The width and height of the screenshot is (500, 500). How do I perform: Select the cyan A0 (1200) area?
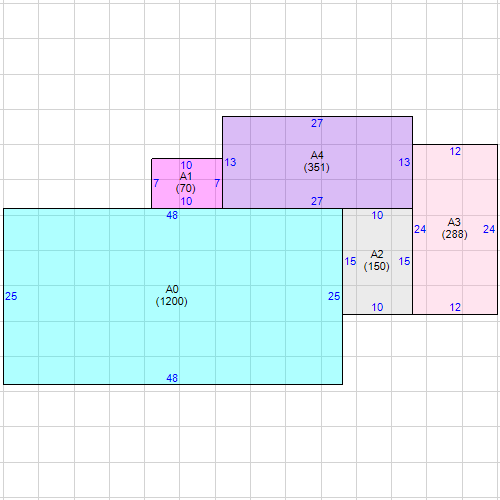click(x=173, y=296)
